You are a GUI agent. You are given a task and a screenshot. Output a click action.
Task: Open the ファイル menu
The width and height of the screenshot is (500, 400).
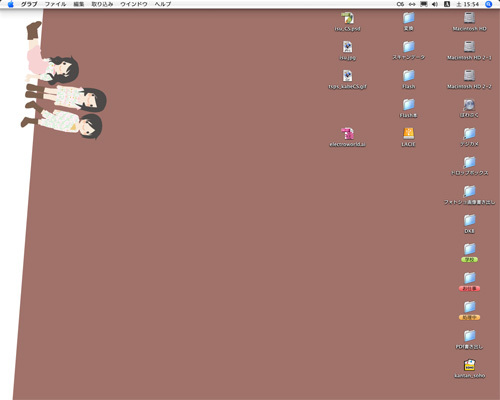(55, 4)
